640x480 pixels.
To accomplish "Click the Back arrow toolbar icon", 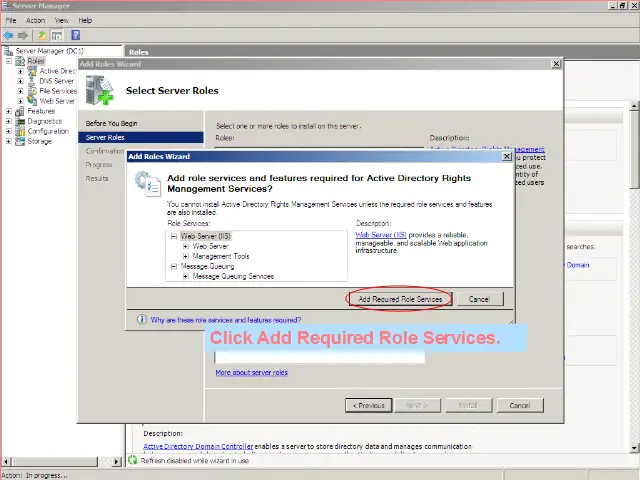I will [x=9, y=35].
